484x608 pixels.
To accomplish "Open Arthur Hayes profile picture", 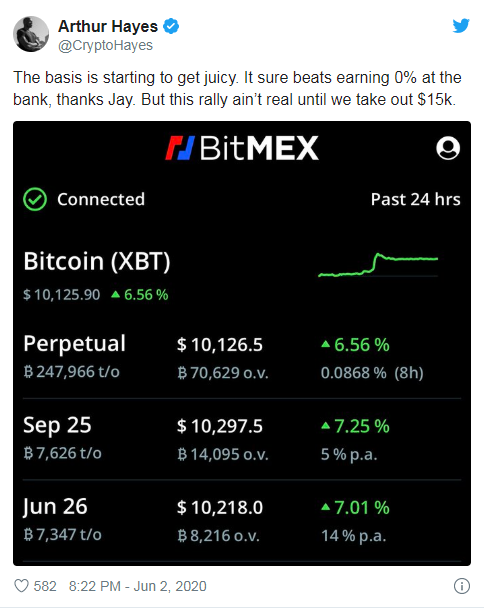I will (31, 34).
